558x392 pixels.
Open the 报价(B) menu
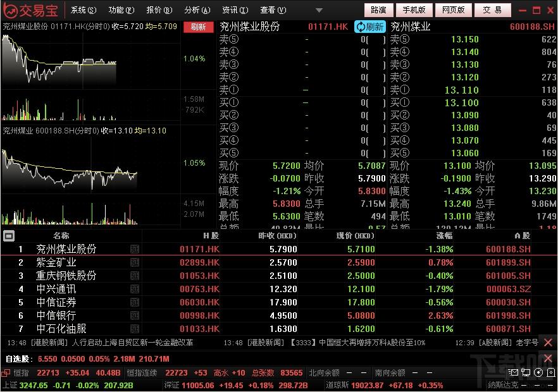click(x=159, y=10)
